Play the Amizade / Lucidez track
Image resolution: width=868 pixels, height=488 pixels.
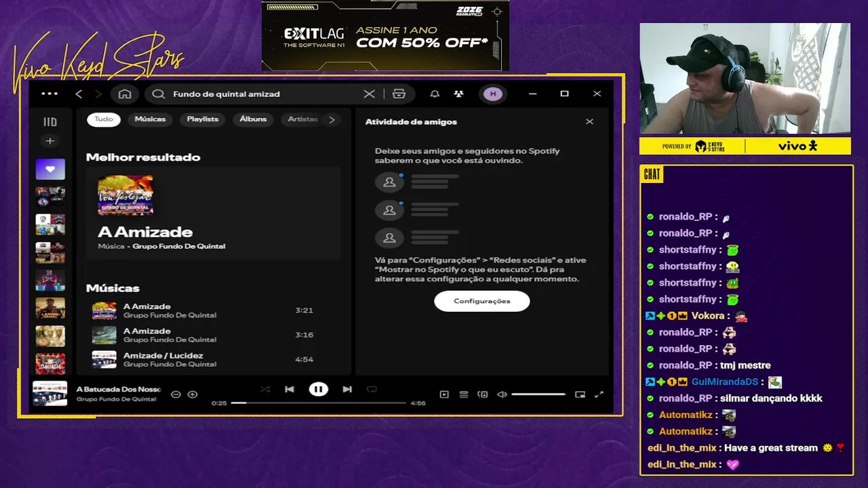pyautogui.click(x=213, y=359)
